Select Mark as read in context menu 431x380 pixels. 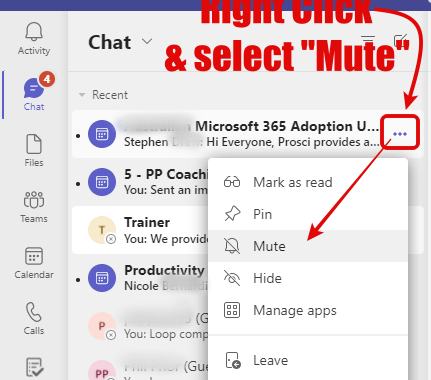point(308,182)
